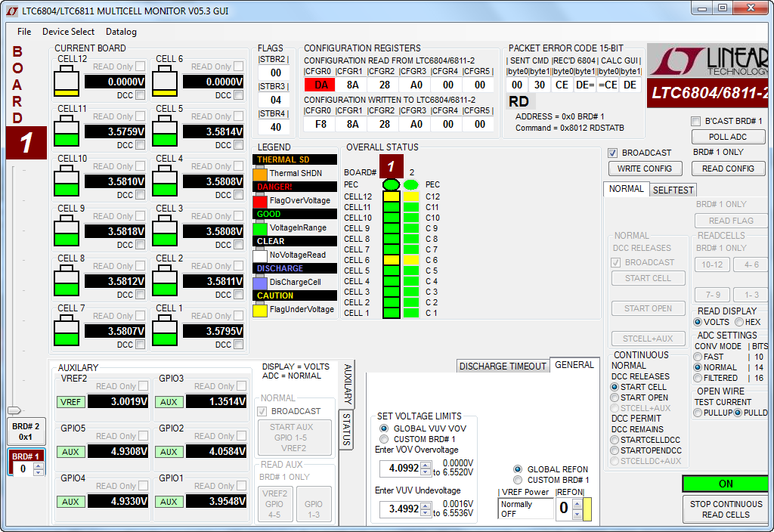774x532 pixels.
Task: Click the yellow FlagUnderVoltage legend swatch
Action: (260, 310)
